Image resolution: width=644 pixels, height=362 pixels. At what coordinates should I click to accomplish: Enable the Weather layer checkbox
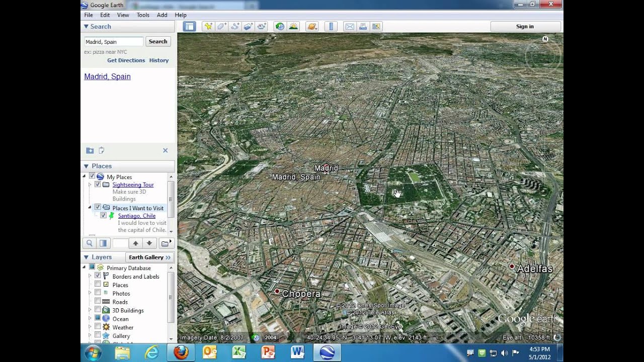pyautogui.click(x=98, y=327)
